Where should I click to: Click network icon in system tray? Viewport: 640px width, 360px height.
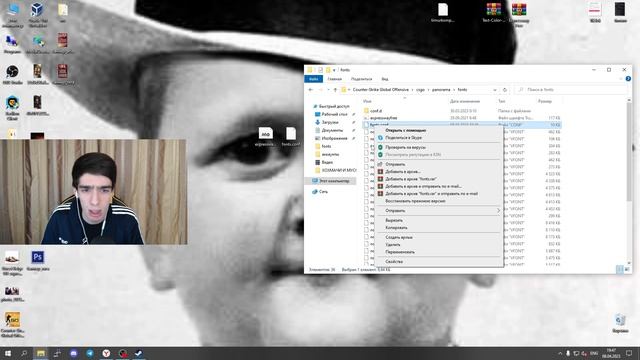coord(576,353)
